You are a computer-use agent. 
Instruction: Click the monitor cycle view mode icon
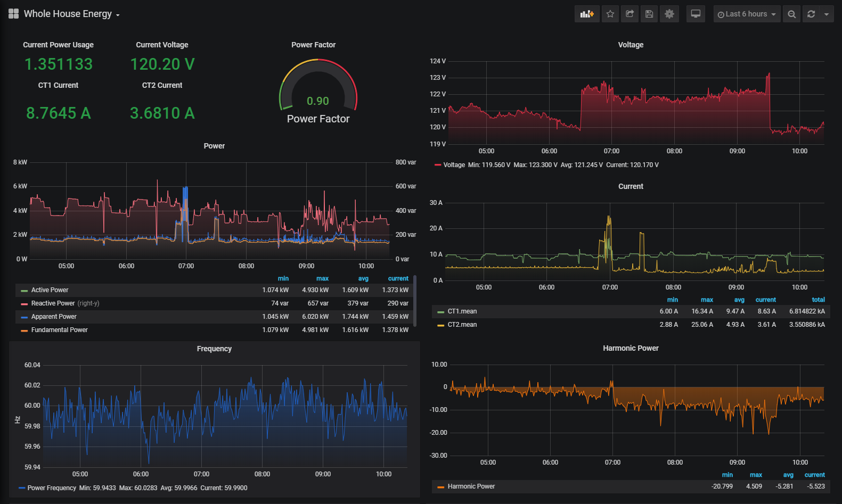pyautogui.click(x=696, y=14)
